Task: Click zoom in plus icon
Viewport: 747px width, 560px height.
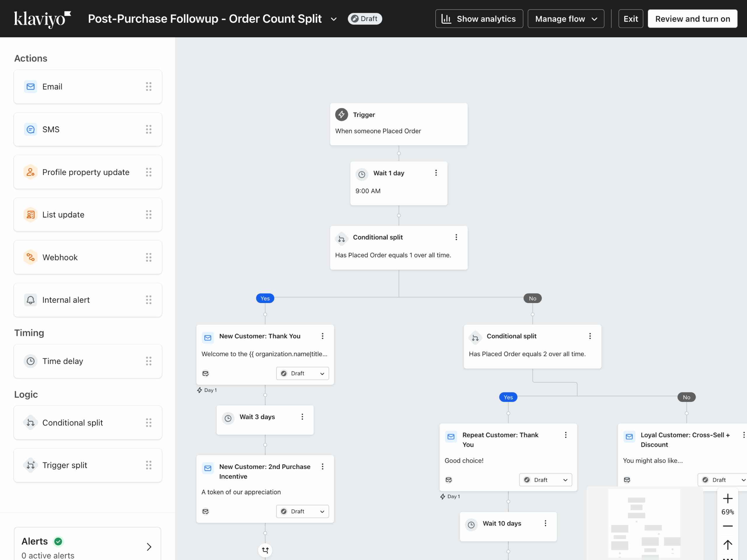Action: (727, 498)
